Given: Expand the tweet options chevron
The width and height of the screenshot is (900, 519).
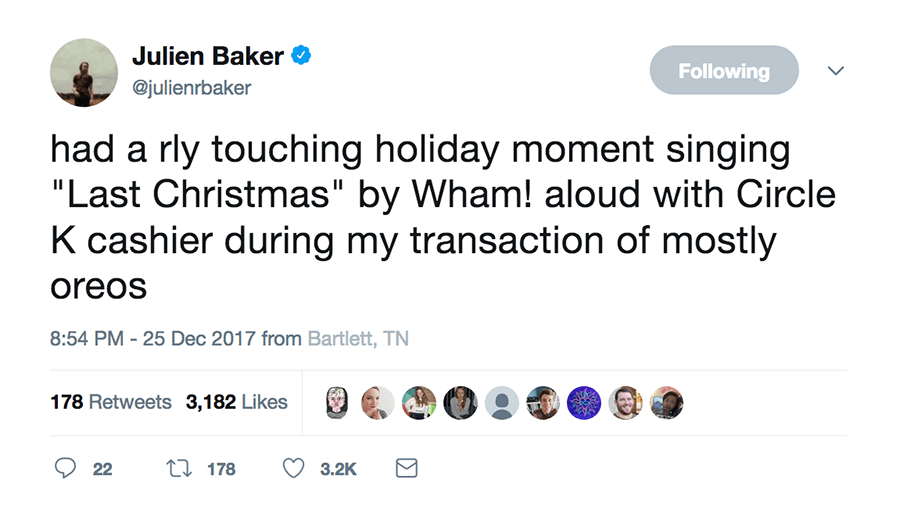Looking at the screenshot, I should click(836, 71).
